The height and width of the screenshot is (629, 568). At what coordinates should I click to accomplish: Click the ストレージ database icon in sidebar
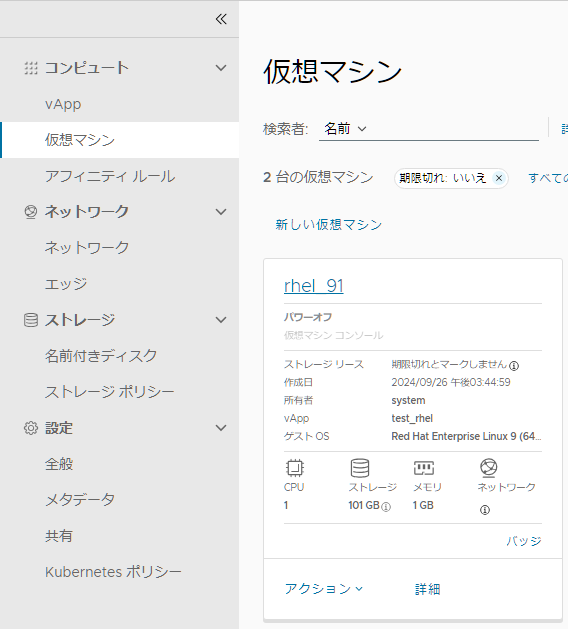pos(31,320)
